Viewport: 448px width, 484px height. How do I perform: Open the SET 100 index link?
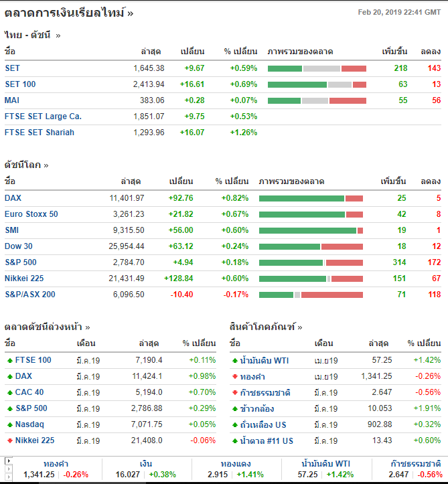(20, 84)
